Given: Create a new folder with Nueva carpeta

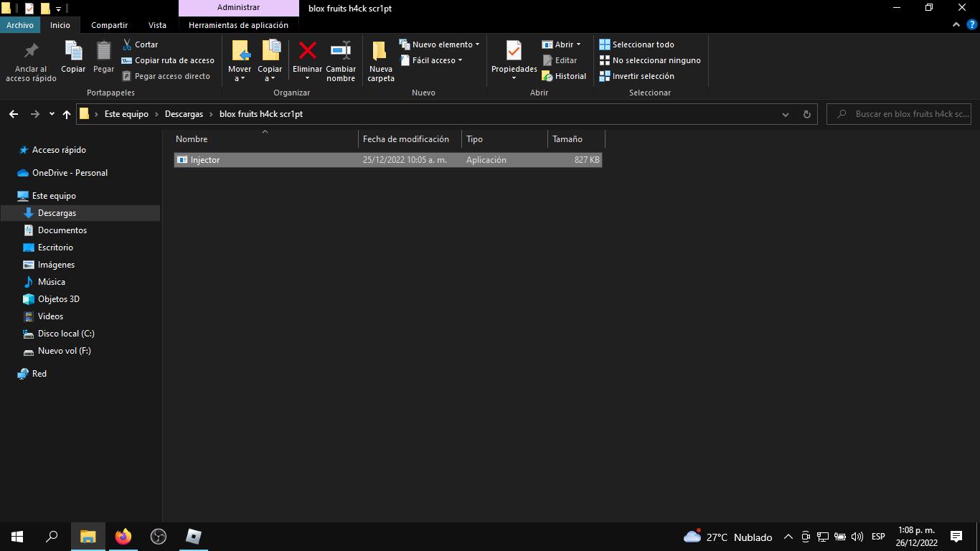Looking at the screenshot, I should click(380, 60).
